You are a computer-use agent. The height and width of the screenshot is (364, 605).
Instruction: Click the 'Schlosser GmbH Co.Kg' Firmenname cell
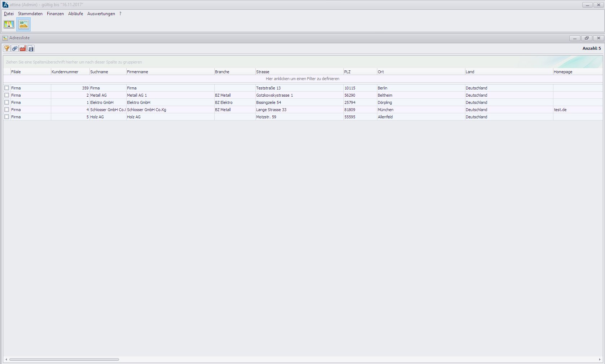170,110
